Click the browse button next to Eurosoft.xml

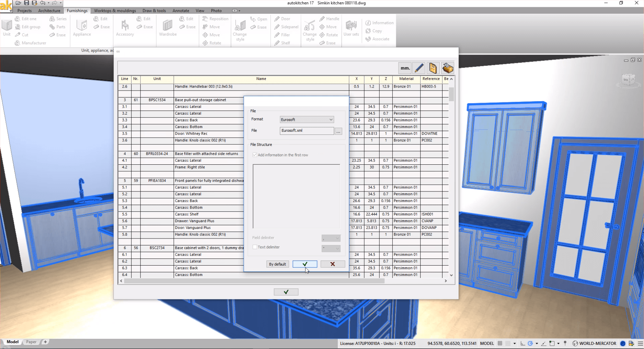click(338, 131)
